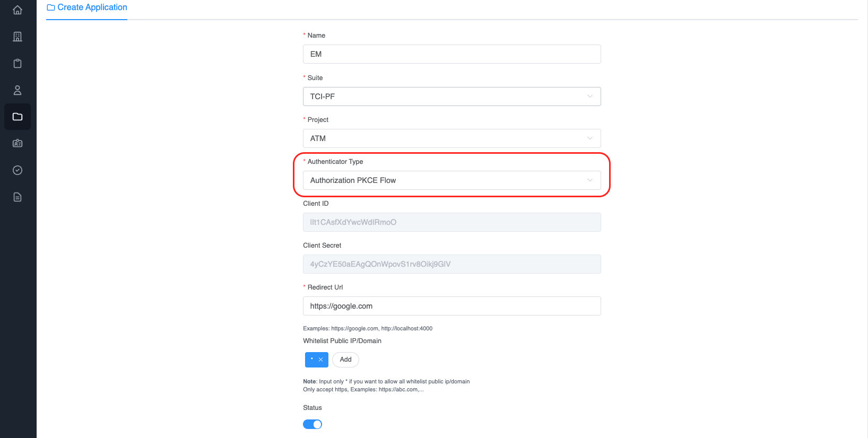Screen dimensions: 868x438
Task: Open the document icon in sidebar
Action: (x=18, y=197)
